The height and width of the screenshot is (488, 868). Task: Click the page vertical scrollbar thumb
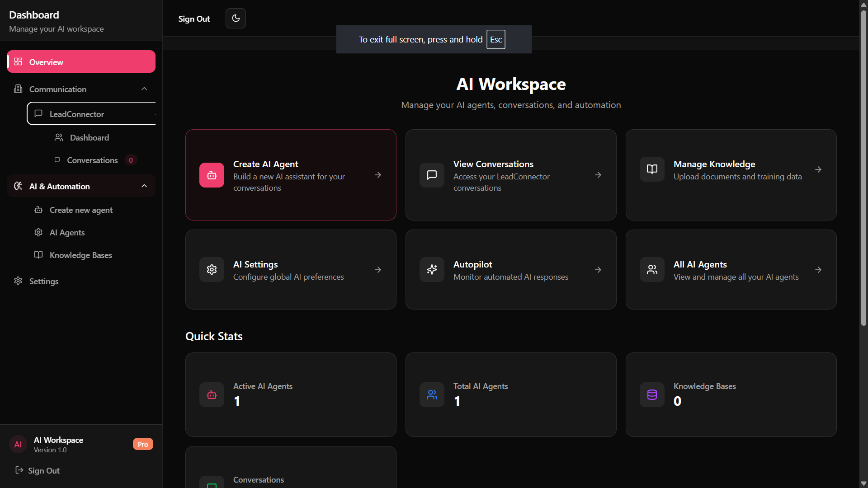(x=863, y=167)
